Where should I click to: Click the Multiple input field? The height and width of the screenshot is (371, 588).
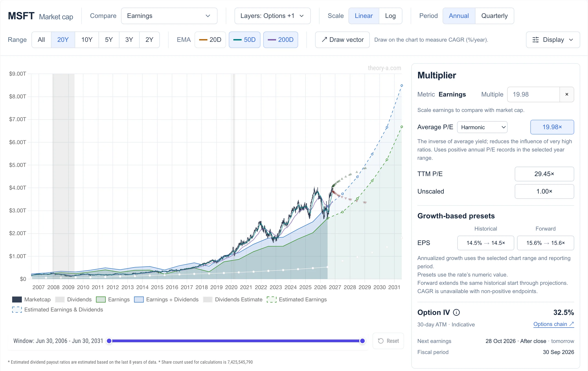[533, 94]
